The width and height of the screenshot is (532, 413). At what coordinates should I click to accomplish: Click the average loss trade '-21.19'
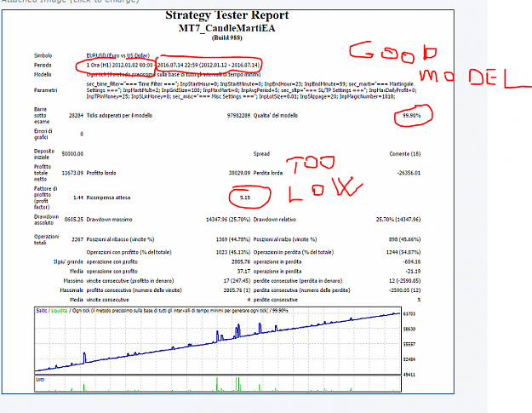coord(413,271)
